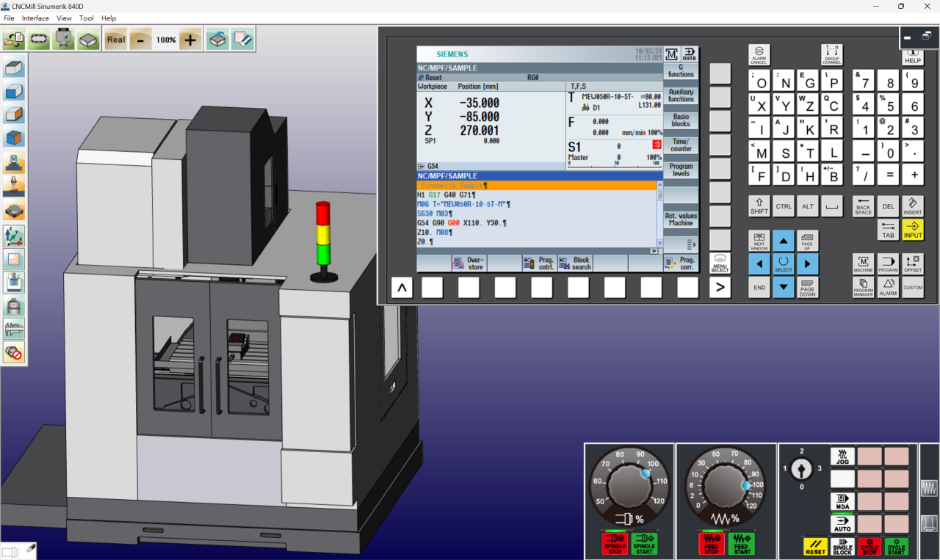Open the Tool menu
The image size is (940, 560).
(x=86, y=18)
